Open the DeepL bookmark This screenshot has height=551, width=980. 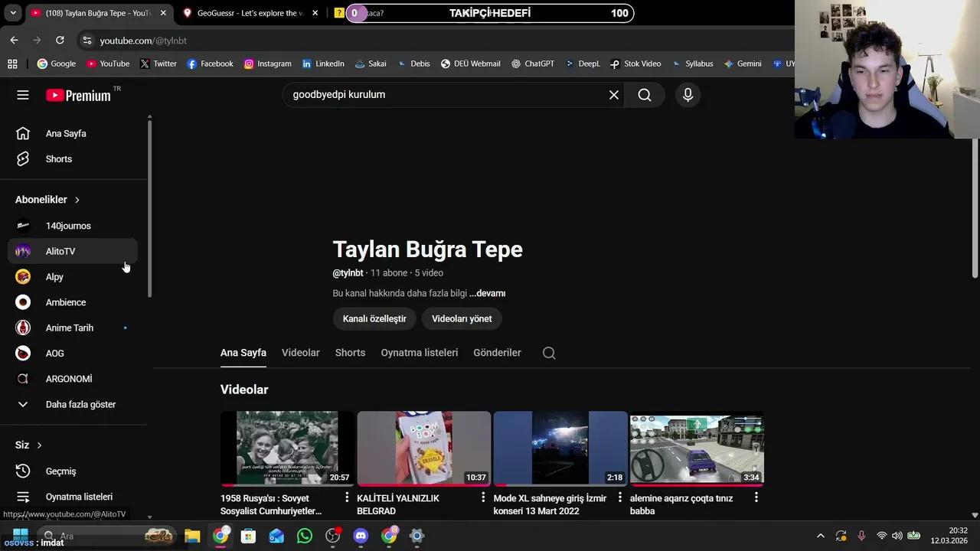[x=583, y=64]
